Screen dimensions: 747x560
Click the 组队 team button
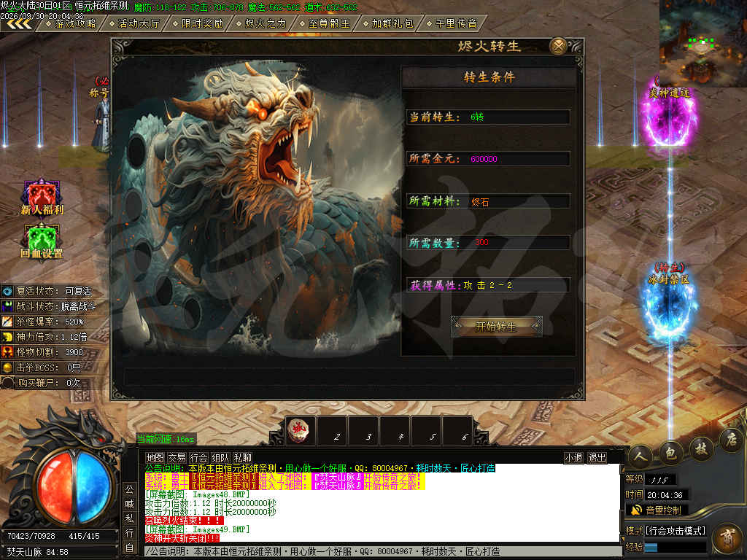pyautogui.click(x=220, y=458)
